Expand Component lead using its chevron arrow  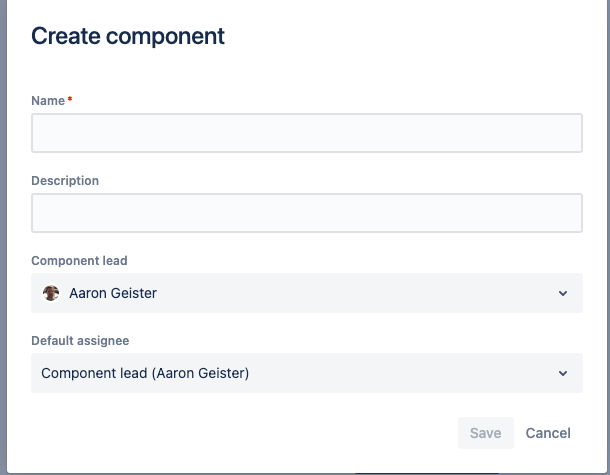[563, 293]
